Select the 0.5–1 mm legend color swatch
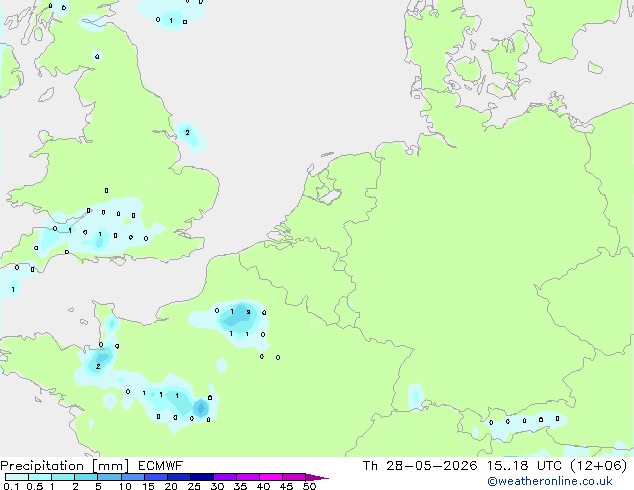The width and height of the screenshot is (634, 490). click(40, 477)
